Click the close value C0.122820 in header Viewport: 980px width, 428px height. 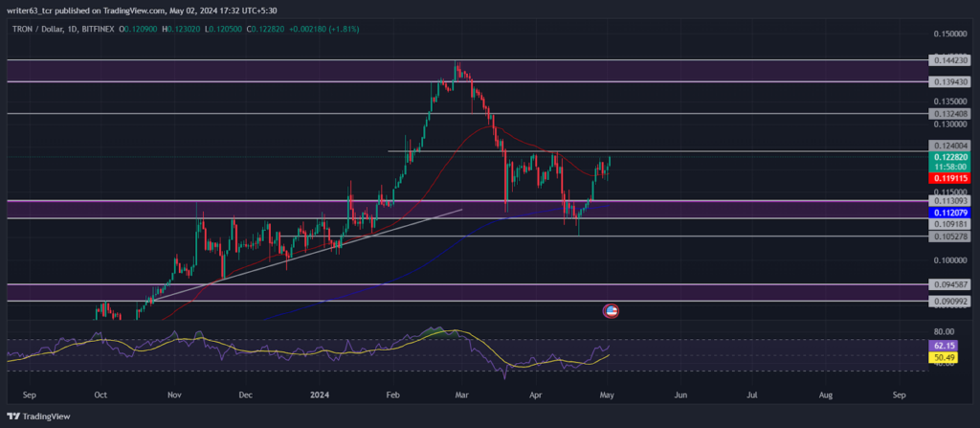coord(266,29)
